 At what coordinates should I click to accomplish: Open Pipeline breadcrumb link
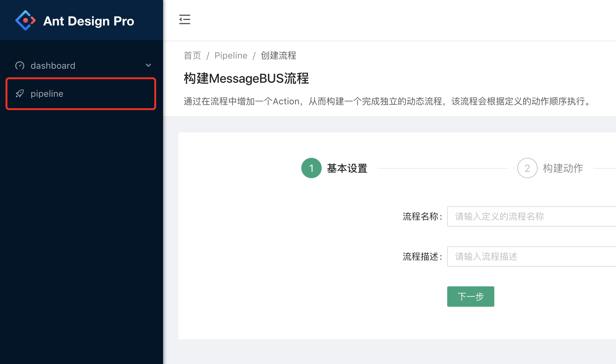point(231,55)
